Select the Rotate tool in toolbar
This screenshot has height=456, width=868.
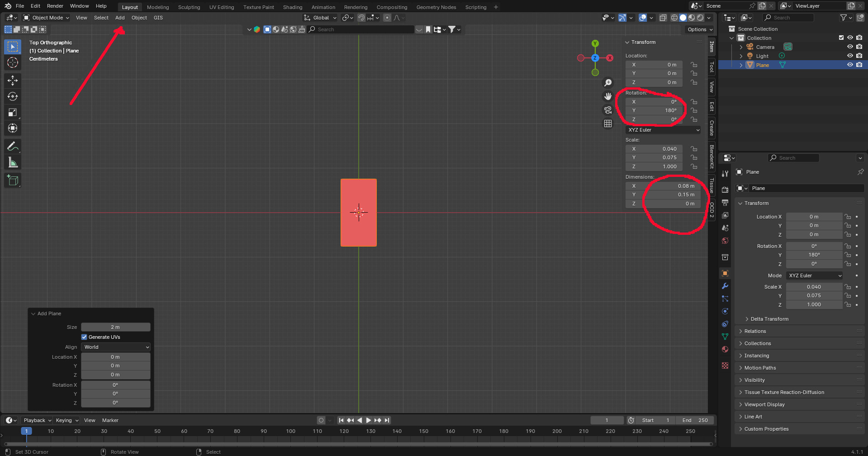pyautogui.click(x=13, y=96)
